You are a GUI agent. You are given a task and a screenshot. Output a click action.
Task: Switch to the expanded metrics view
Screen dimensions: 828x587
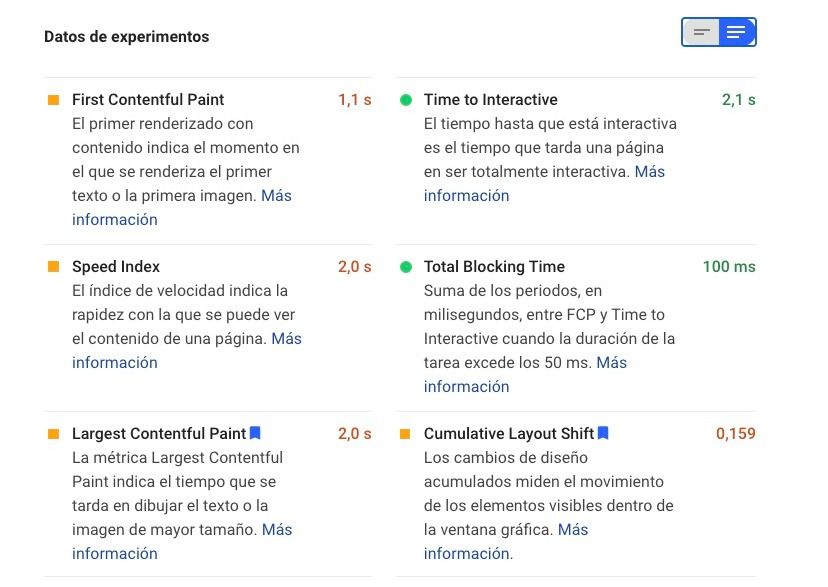[737, 32]
